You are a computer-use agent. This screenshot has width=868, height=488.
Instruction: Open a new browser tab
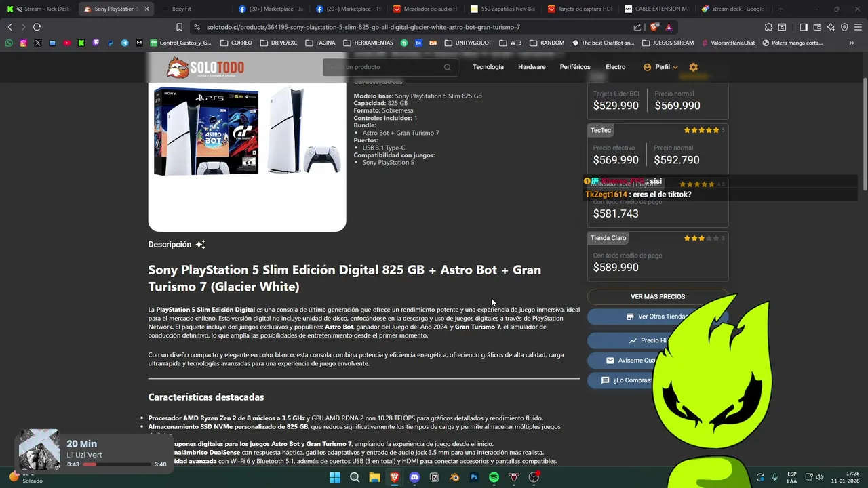pyautogui.click(x=781, y=9)
